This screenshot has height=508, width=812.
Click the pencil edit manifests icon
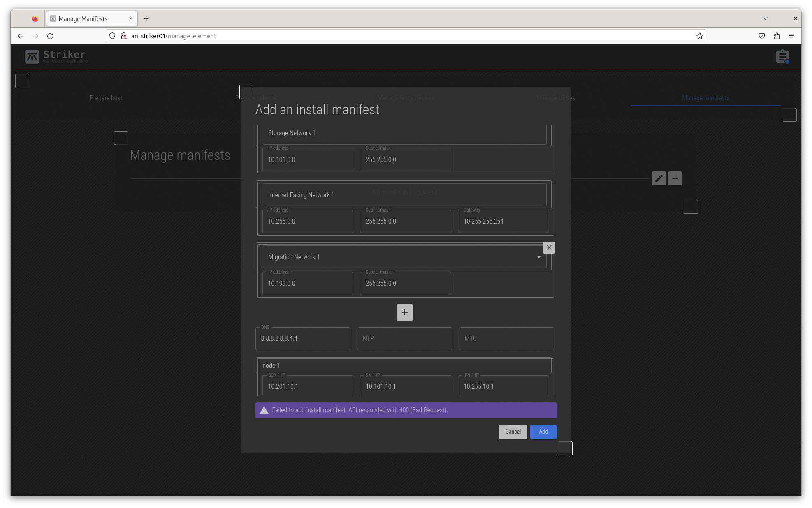[x=659, y=178]
